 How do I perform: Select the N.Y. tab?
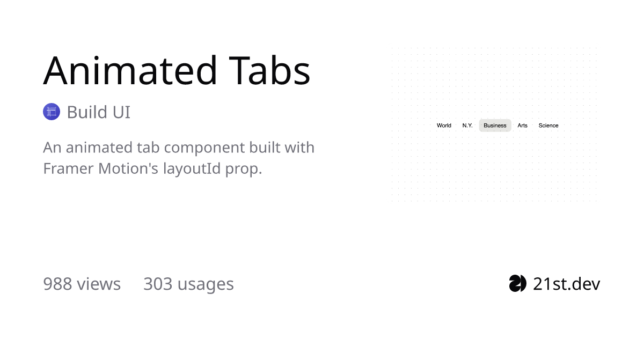pyautogui.click(x=467, y=126)
